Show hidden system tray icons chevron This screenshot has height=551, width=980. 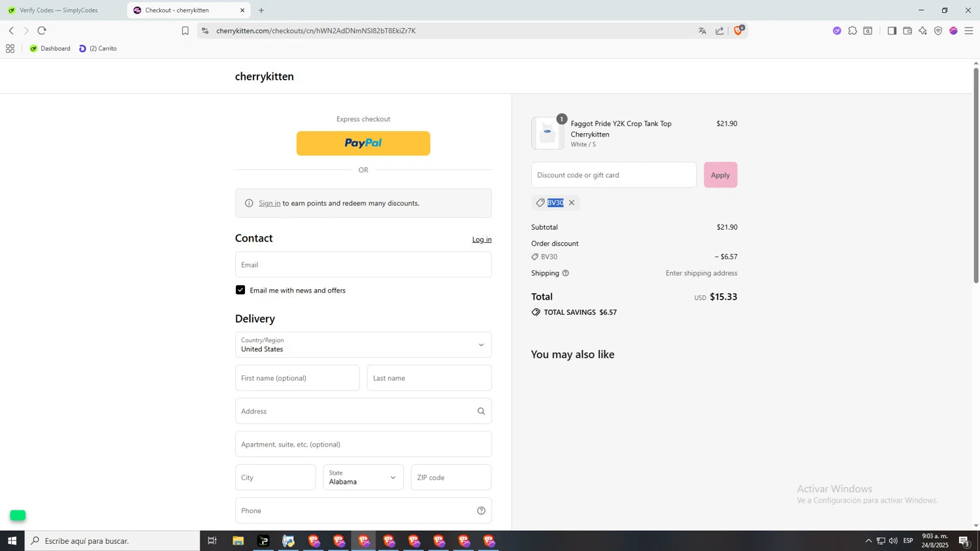868,541
